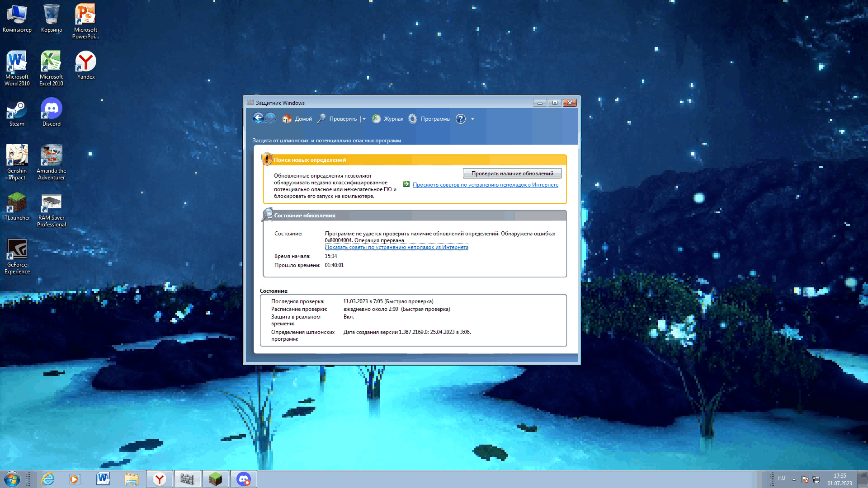Select the TLauncher desktop shortcut

[x=17, y=206]
